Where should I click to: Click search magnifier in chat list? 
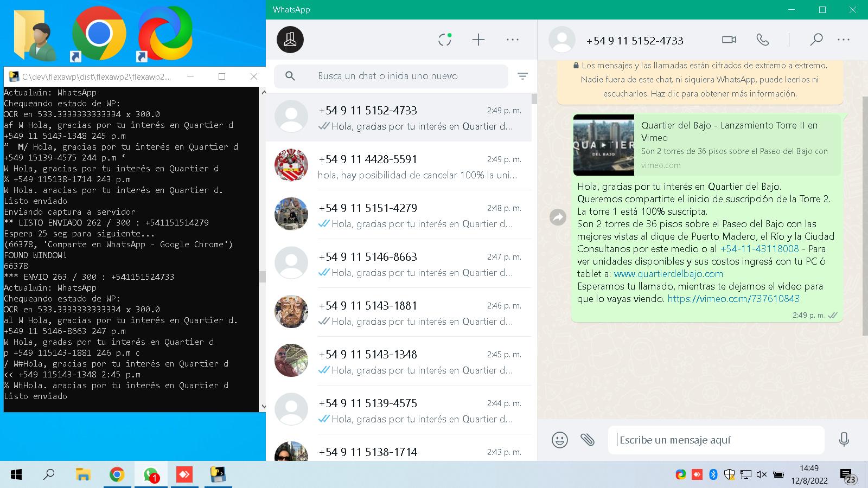click(x=290, y=76)
